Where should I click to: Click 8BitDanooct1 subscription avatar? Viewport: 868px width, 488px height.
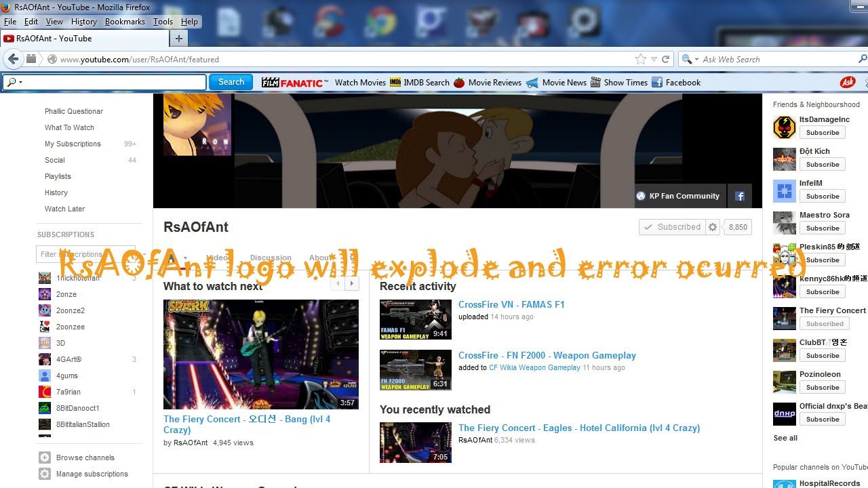pos(44,408)
